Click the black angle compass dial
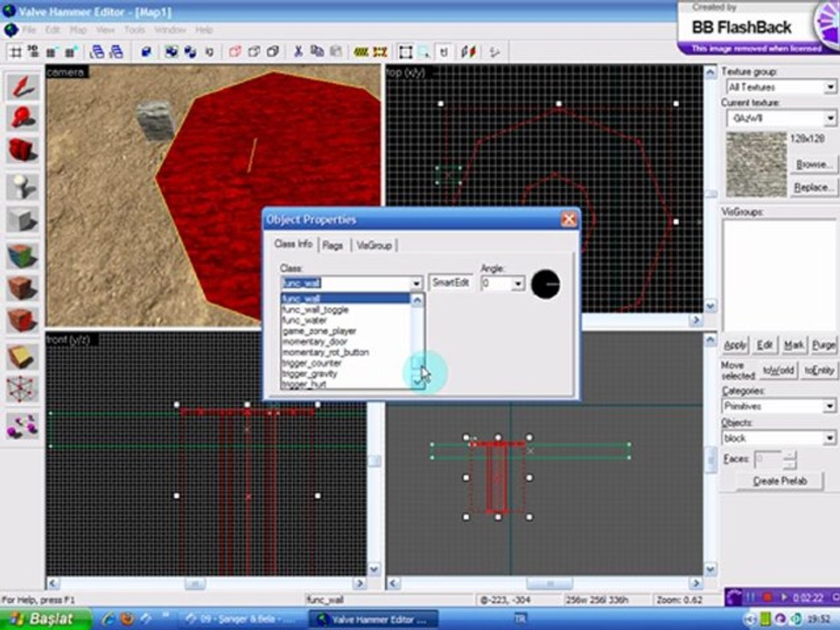The image size is (840, 630). [x=545, y=283]
